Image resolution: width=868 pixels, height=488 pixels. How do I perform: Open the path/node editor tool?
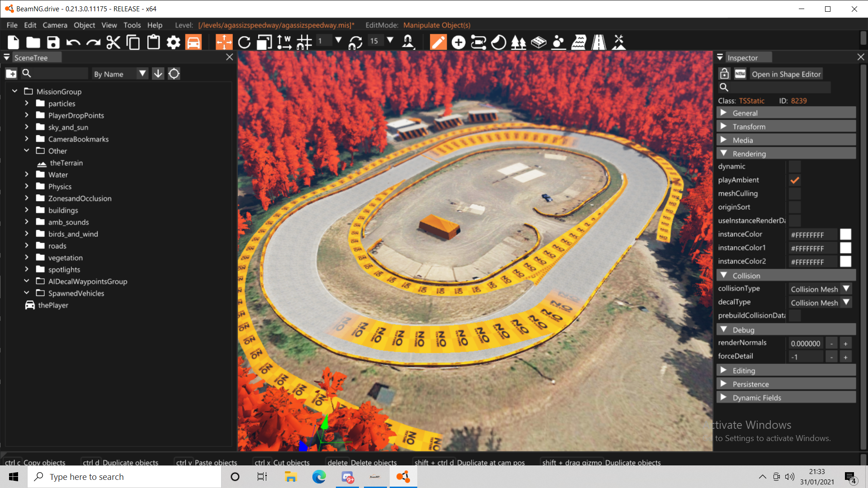pyautogui.click(x=478, y=42)
